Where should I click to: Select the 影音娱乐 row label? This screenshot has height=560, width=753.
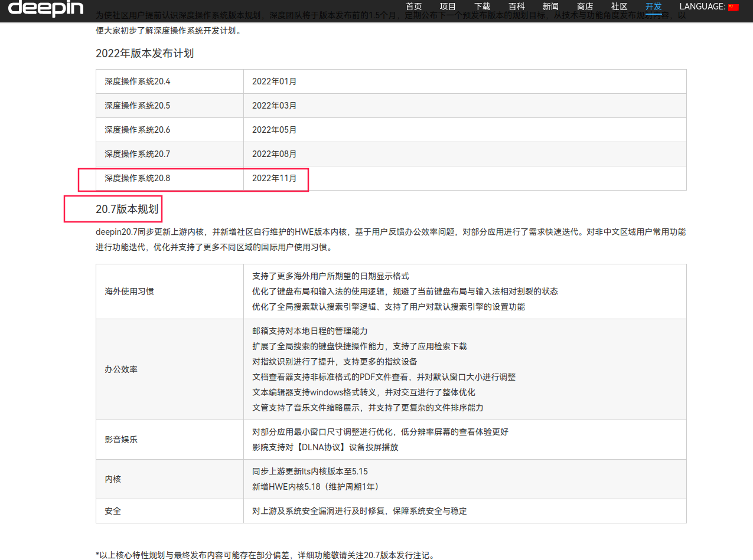121,440
